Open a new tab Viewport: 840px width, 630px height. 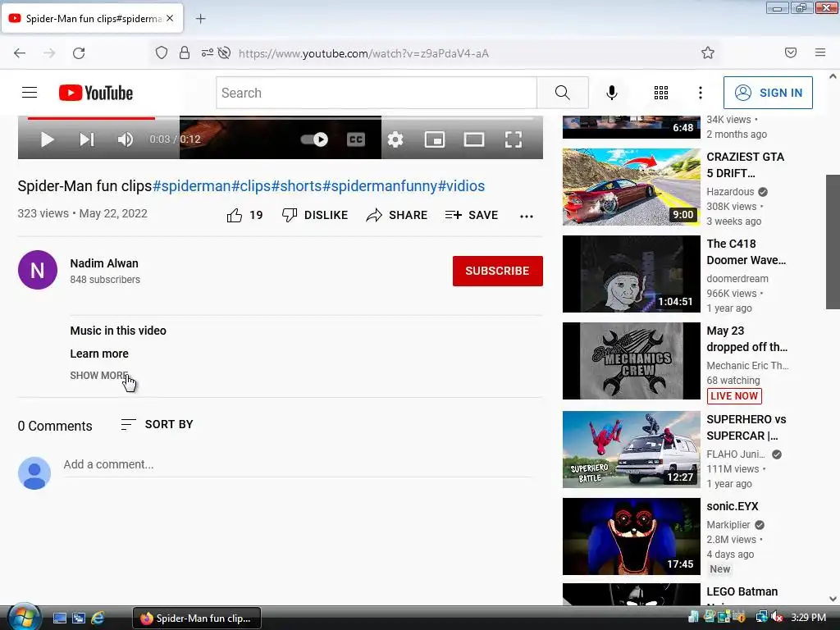[200, 19]
